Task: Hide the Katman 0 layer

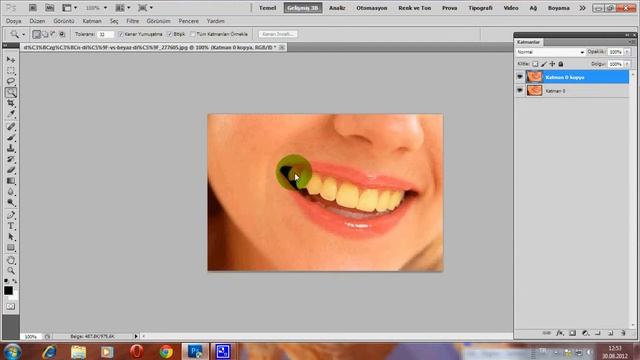Action: coord(520,90)
